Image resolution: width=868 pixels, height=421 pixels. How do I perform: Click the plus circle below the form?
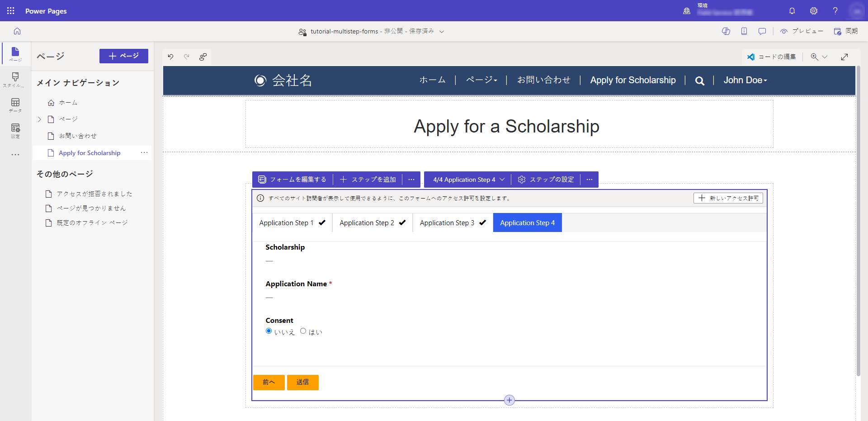(509, 400)
